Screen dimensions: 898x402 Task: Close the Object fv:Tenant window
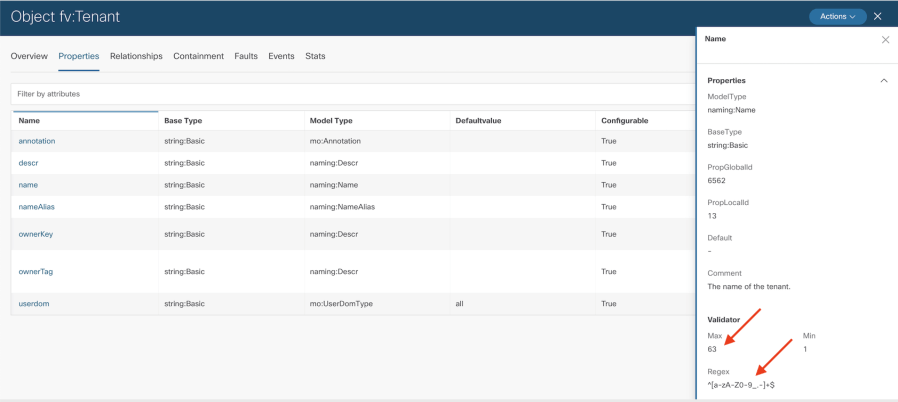pyautogui.click(x=877, y=17)
